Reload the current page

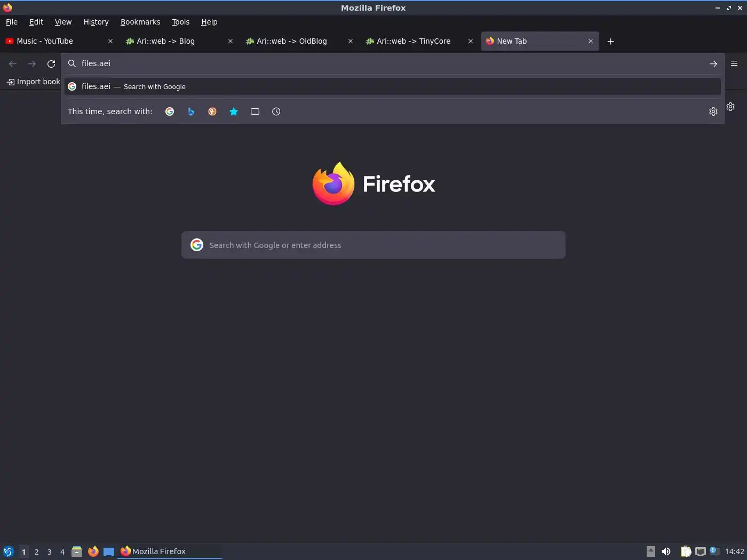tap(51, 63)
